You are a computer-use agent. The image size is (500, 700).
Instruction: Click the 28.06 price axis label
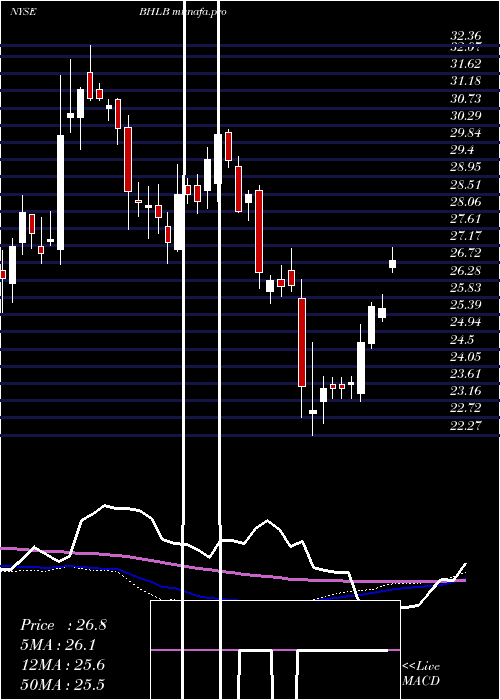pyautogui.click(x=466, y=202)
